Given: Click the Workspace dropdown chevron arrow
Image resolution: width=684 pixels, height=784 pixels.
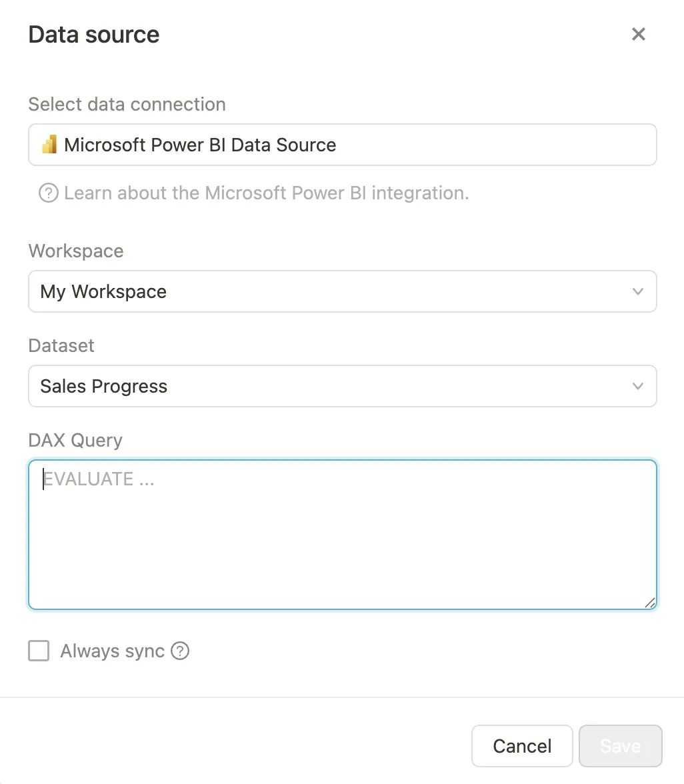Looking at the screenshot, I should [x=637, y=291].
